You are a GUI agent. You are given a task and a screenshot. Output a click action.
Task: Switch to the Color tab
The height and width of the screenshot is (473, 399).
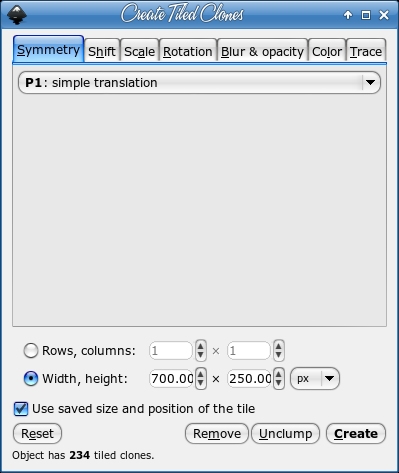327,51
